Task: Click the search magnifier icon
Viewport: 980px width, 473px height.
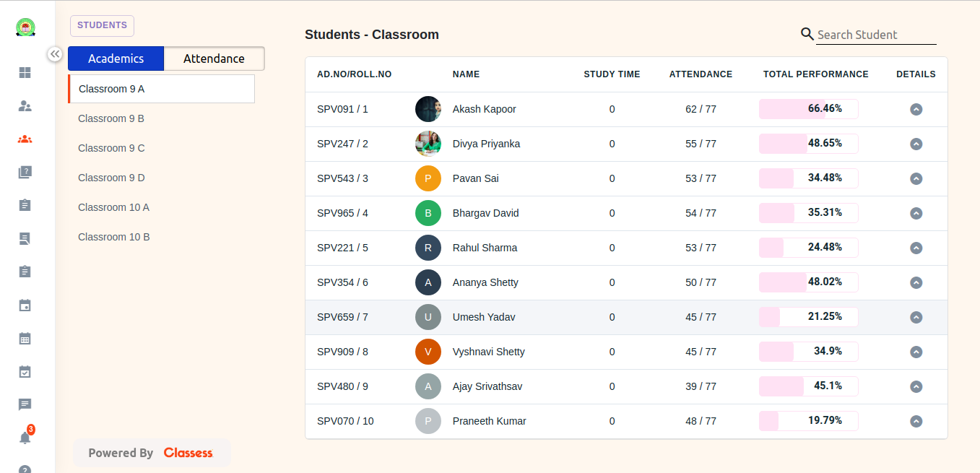Action: (x=807, y=33)
